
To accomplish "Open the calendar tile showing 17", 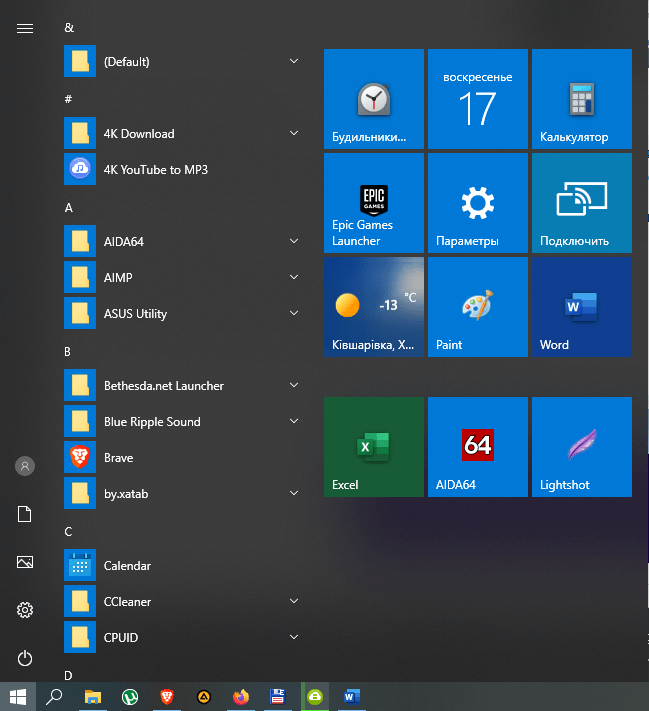I will coord(478,99).
